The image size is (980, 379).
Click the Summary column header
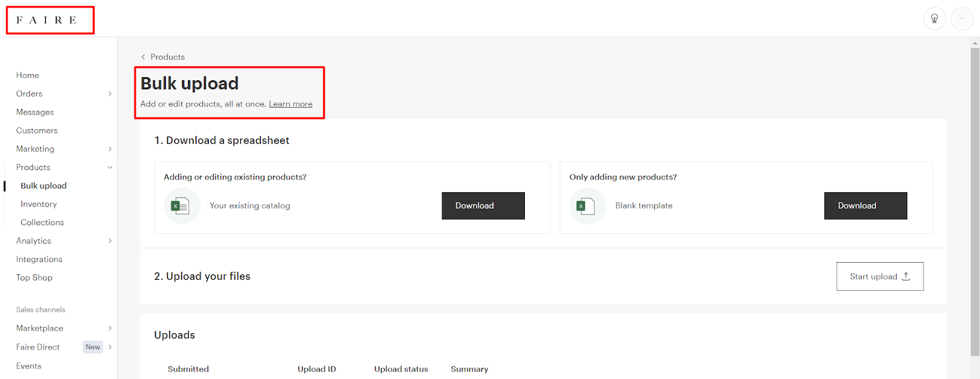470,369
